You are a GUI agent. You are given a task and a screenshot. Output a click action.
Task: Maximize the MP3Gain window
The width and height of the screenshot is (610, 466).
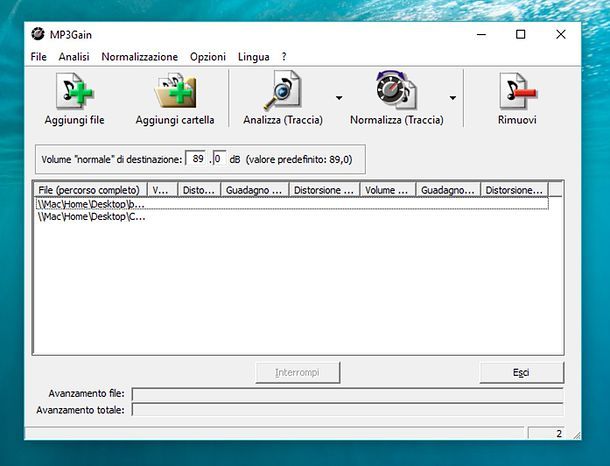[521, 34]
